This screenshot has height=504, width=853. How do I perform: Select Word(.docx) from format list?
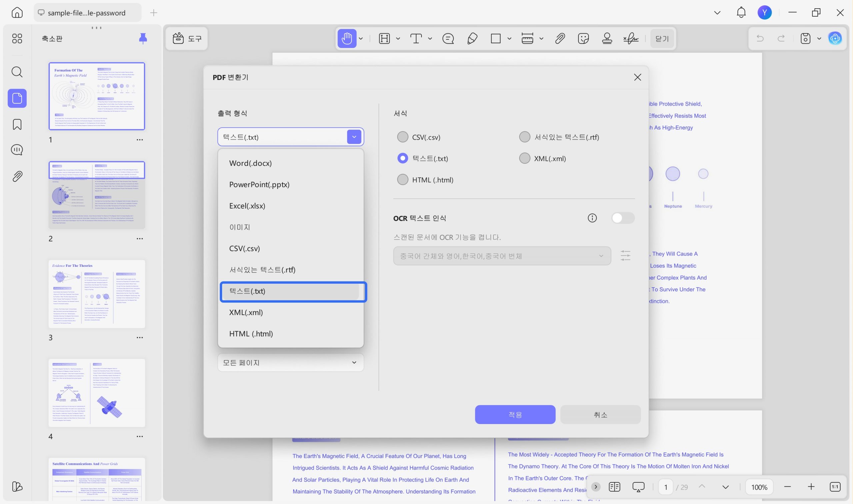[291, 163]
